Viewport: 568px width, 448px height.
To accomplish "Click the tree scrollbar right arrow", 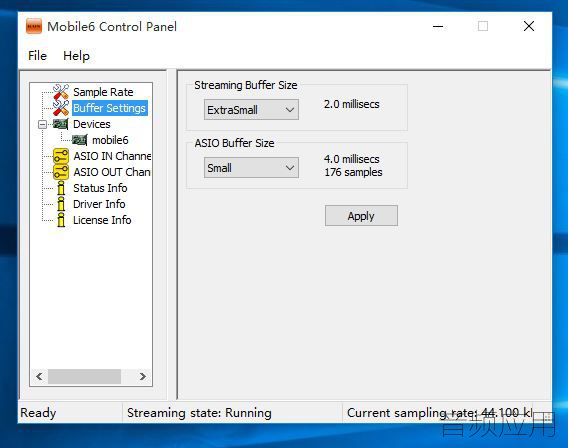I will point(143,376).
